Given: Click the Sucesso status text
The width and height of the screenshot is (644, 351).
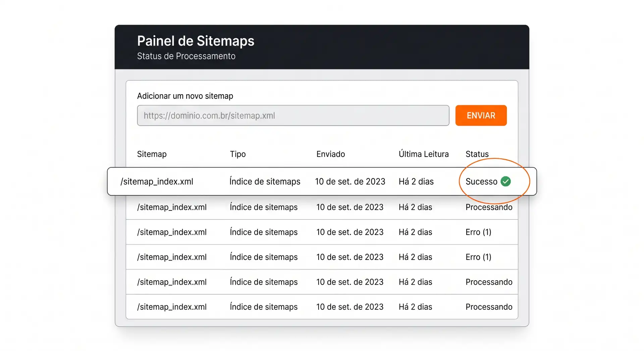Looking at the screenshot, I should pos(481,181).
